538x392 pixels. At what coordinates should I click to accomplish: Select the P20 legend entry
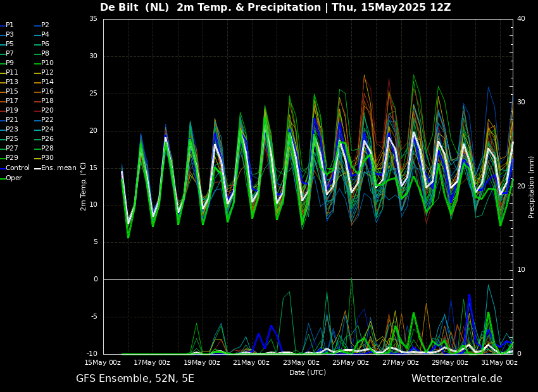[x=47, y=111]
